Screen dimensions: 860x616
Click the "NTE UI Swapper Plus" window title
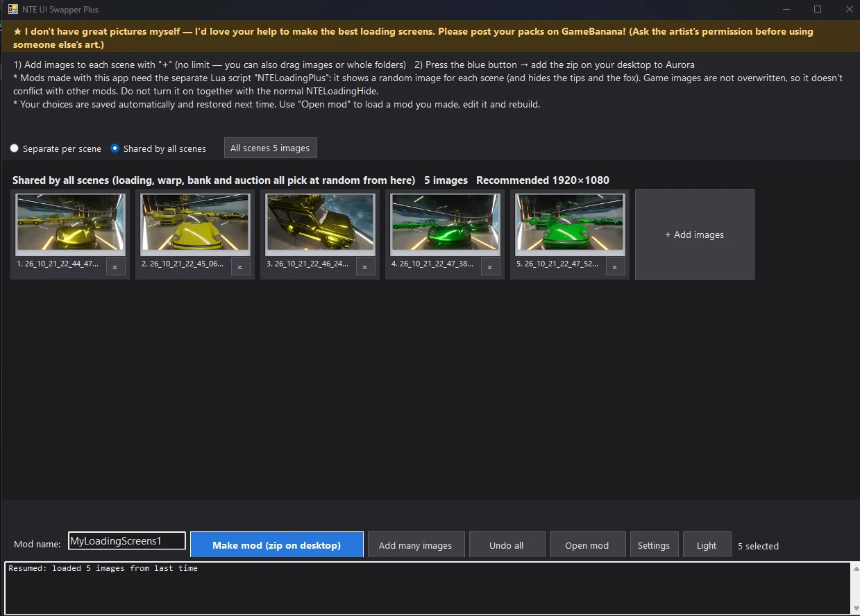[x=60, y=10]
